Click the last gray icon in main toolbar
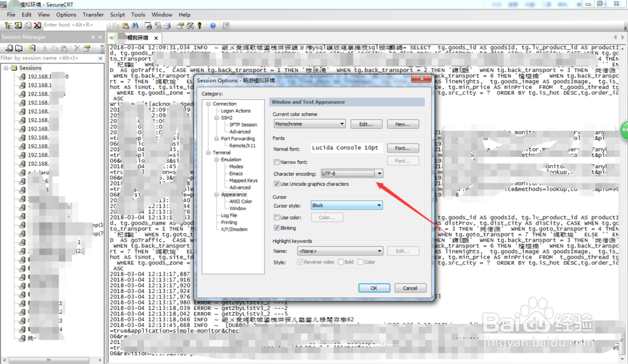Image resolution: width=628 pixels, height=364 pixels. coord(226,26)
